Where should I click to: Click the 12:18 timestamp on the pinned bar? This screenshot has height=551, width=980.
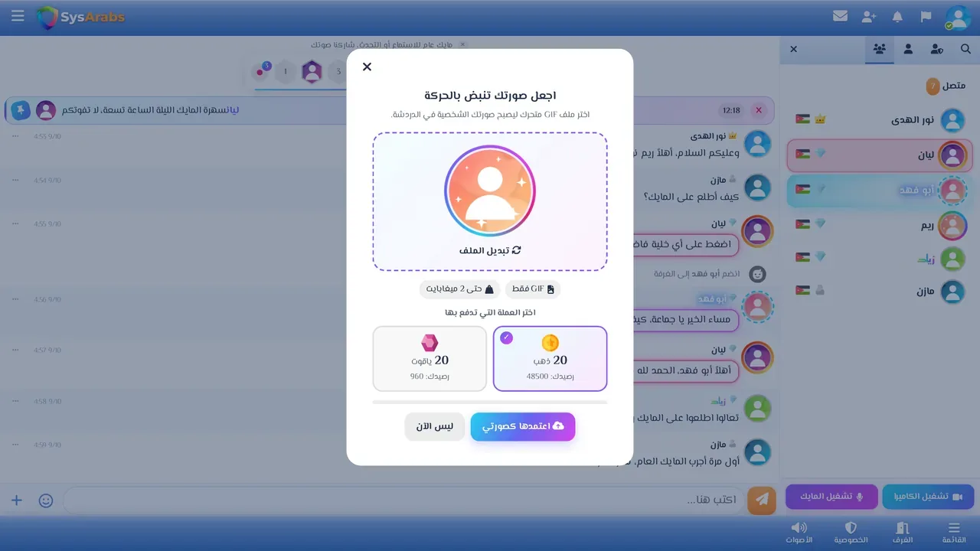[731, 110]
